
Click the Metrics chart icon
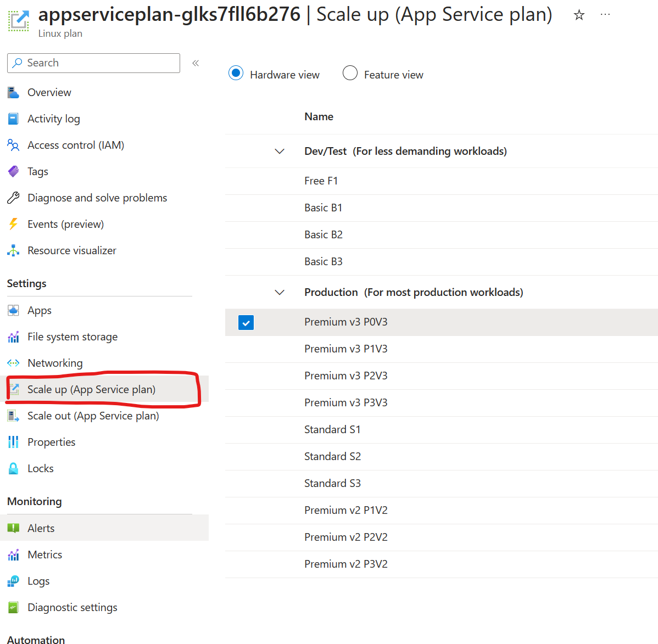[13, 555]
